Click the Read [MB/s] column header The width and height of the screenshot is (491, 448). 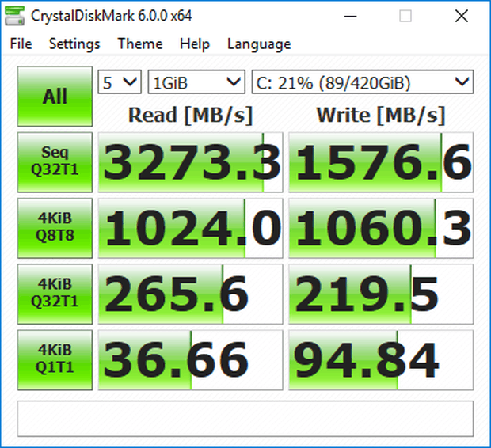tap(190, 116)
